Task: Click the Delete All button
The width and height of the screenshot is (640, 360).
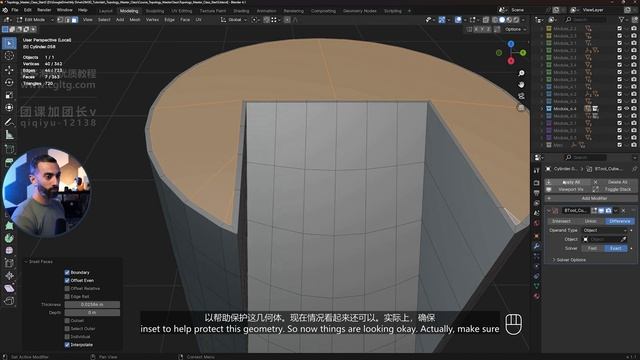Action: 614,182
